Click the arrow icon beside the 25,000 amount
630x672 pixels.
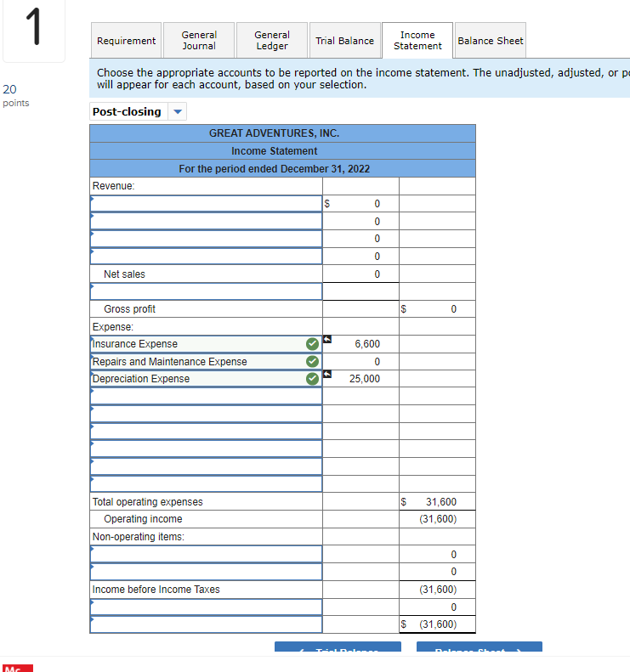tap(327, 374)
